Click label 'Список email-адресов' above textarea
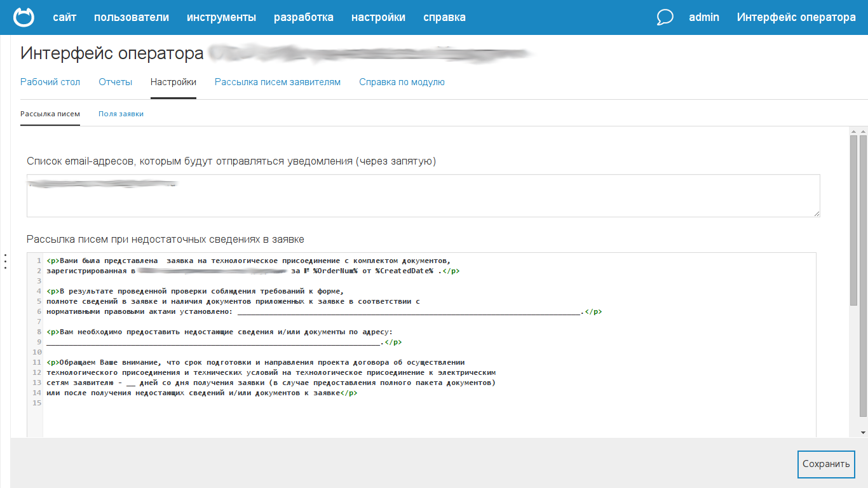The width and height of the screenshot is (868, 488). (x=231, y=161)
